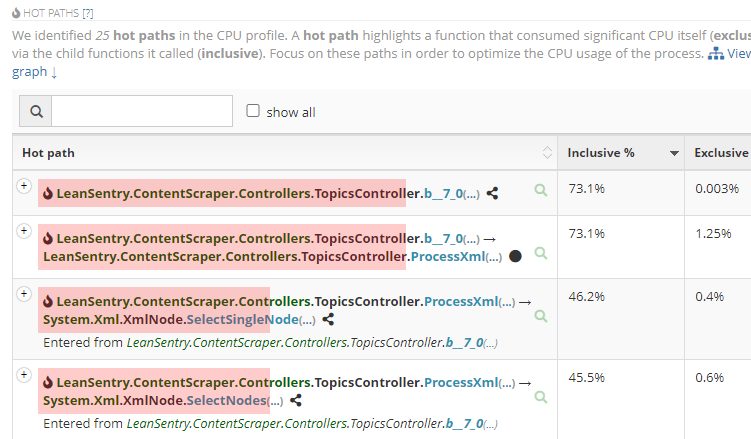The height and width of the screenshot is (439, 751).
Task: Select the 0.003% exclusive value
Action: pyautogui.click(x=717, y=189)
